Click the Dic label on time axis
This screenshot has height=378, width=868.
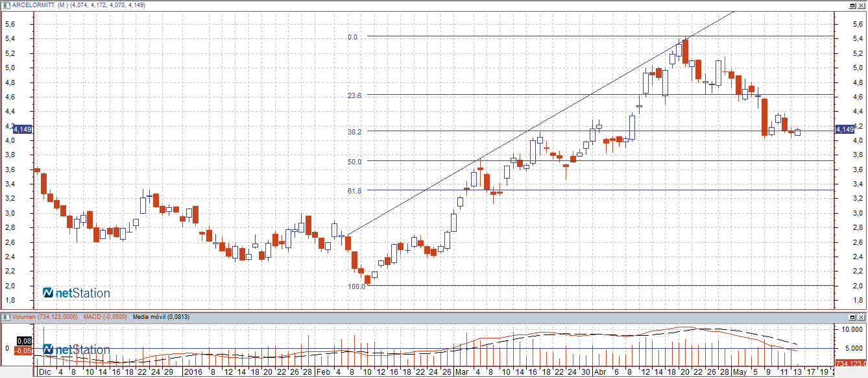coord(44,372)
